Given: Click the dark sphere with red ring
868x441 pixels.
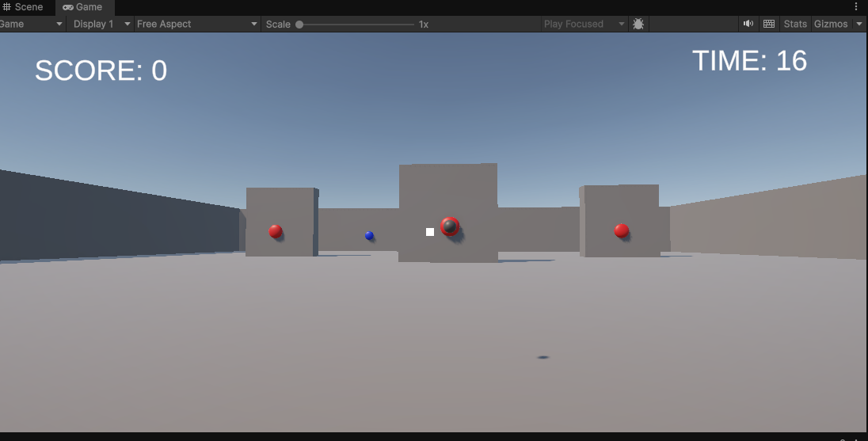Looking at the screenshot, I should point(450,226).
